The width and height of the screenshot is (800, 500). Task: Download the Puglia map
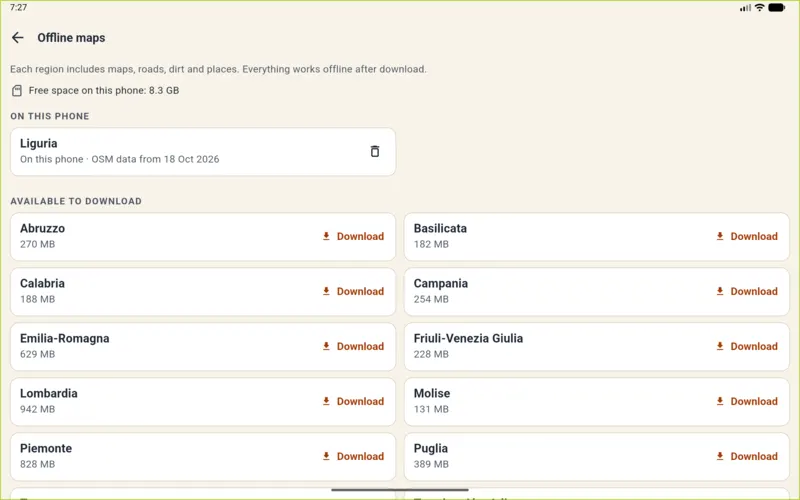click(x=747, y=457)
